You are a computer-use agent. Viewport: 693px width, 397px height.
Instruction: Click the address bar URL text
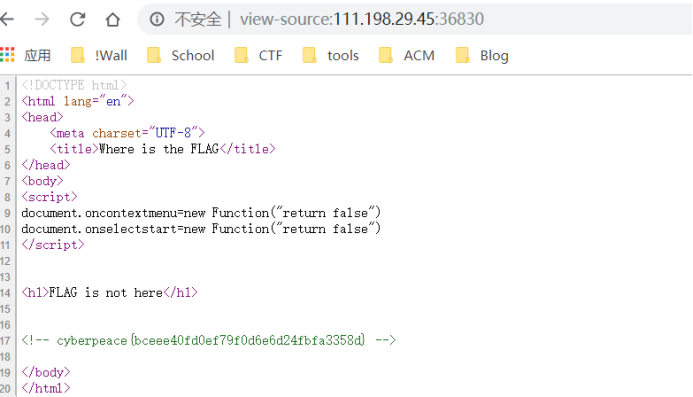pos(362,19)
